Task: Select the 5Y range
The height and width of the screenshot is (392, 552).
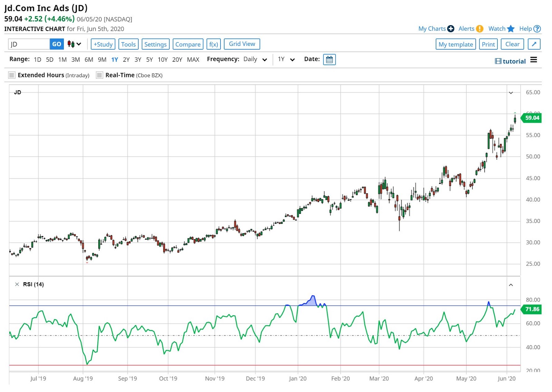Action: 149,60
